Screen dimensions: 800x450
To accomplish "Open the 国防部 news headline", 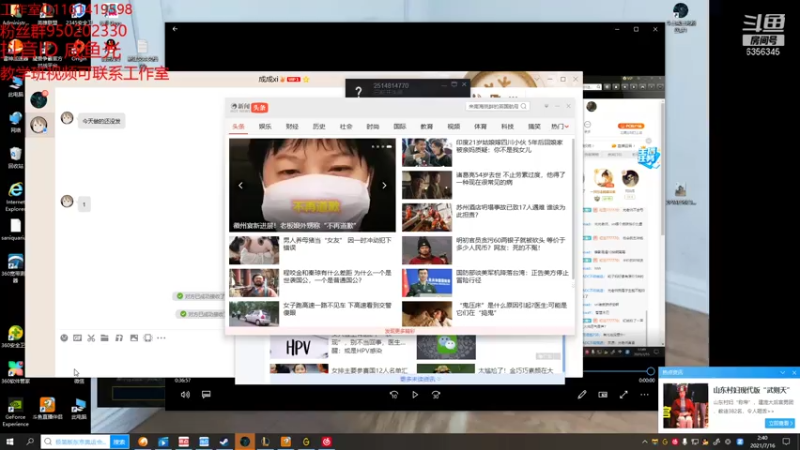I will click(512, 277).
